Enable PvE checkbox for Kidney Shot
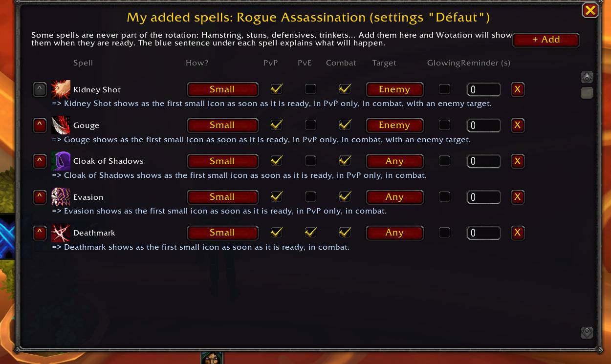 point(310,89)
